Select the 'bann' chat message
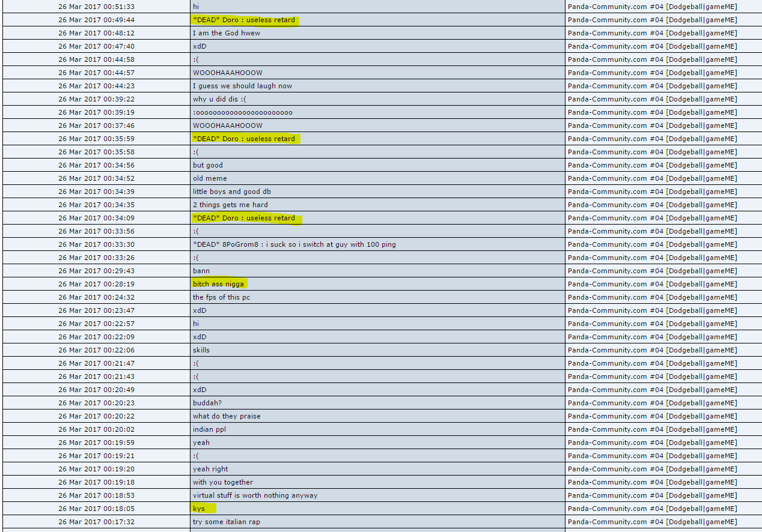Image resolution: width=762 pixels, height=532 pixels. click(x=201, y=271)
